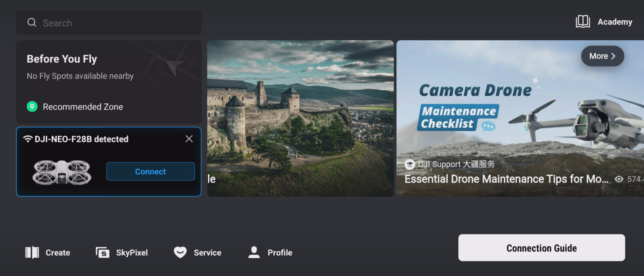Open the Academy book icon
Viewport: 644px width, 276px height.
coord(583,22)
